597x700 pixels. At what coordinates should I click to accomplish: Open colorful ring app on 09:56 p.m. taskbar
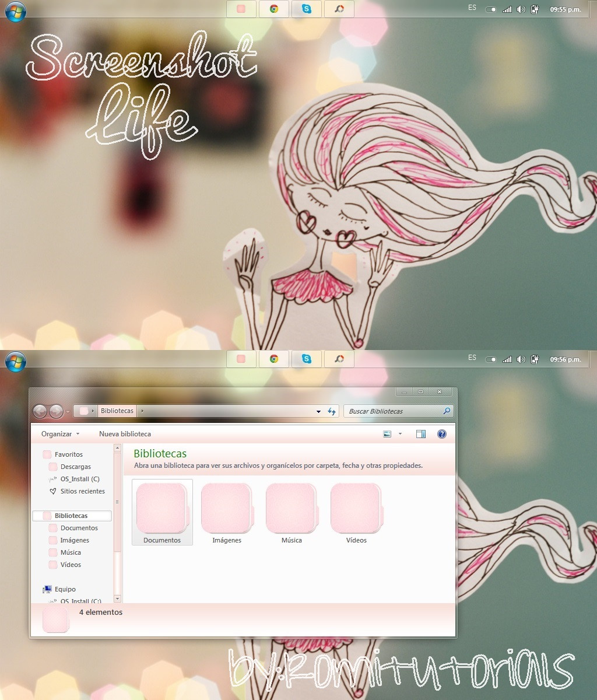(339, 359)
